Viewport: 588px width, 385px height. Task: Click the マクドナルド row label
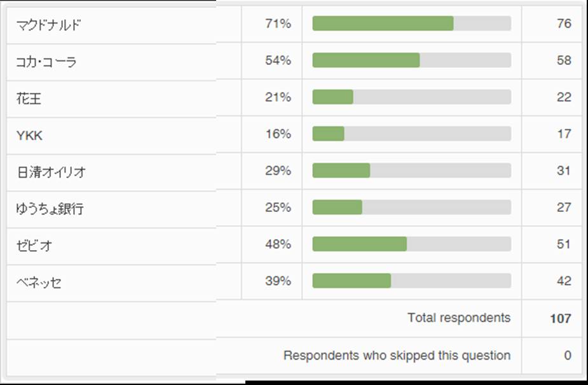tap(49, 25)
